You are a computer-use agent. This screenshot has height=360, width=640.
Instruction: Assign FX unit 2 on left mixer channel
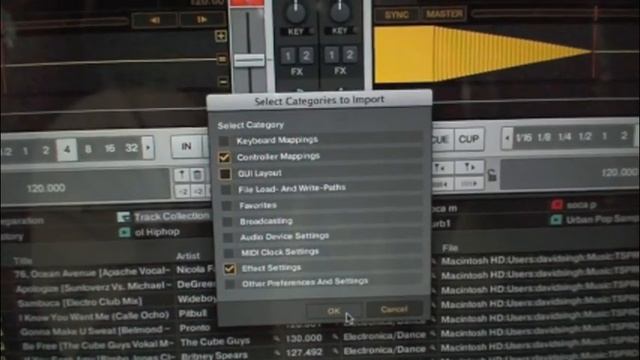pos(306,55)
